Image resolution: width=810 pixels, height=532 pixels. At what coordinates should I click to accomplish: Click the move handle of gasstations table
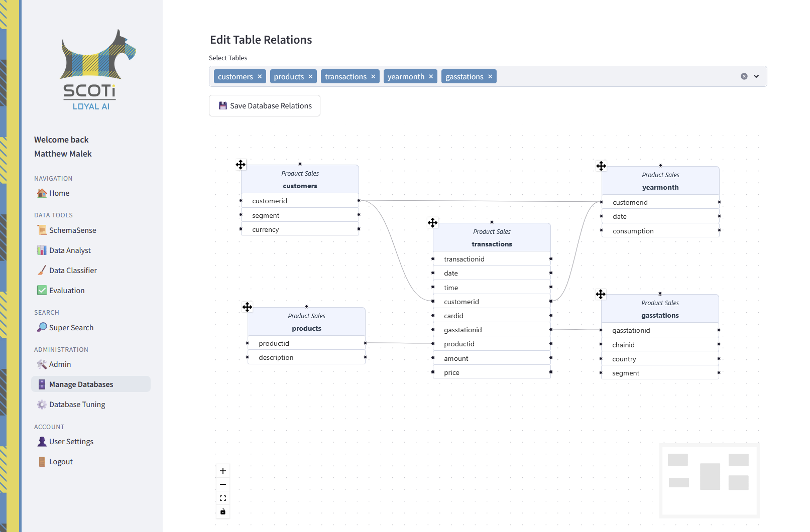601,294
